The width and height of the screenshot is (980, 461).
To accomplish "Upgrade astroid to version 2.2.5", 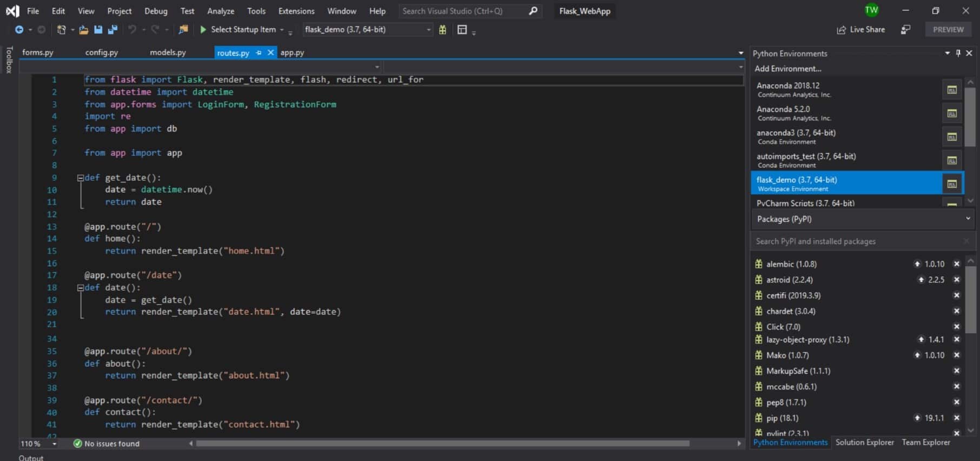I will click(921, 280).
